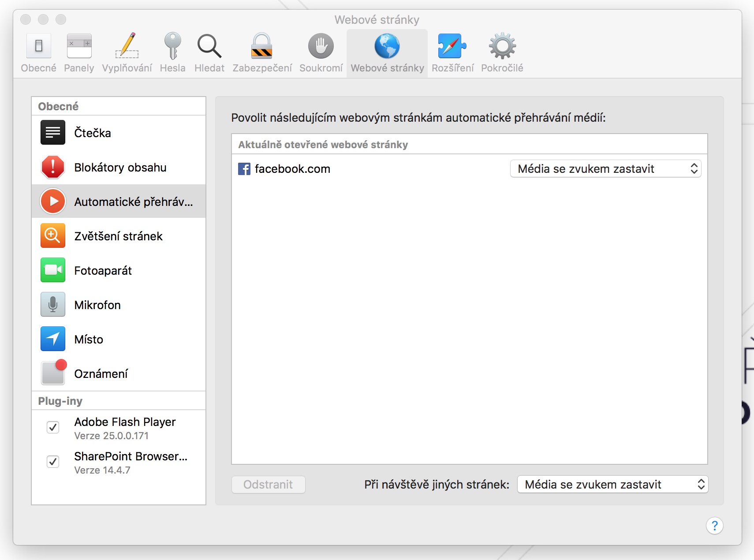Image resolution: width=754 pixels, height=560 pixels.
Task: Open the Panely tabs preferences icon
Action: tap(79, 46)
